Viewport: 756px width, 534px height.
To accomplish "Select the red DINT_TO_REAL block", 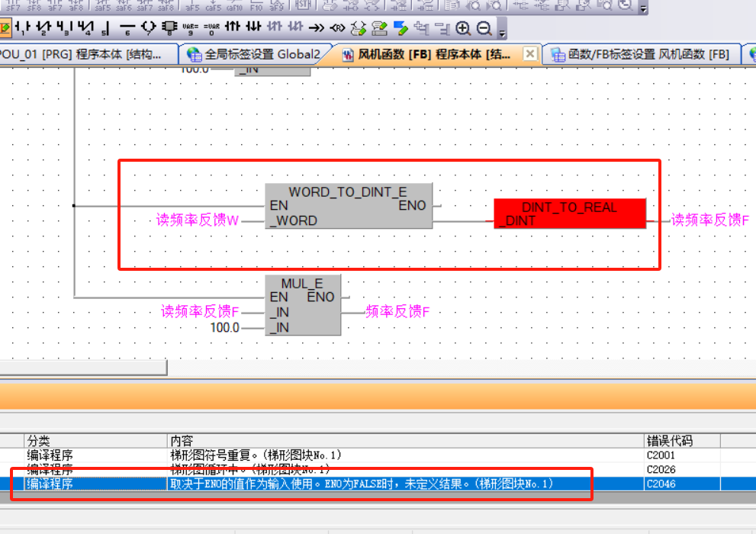I will click(569, 214).
